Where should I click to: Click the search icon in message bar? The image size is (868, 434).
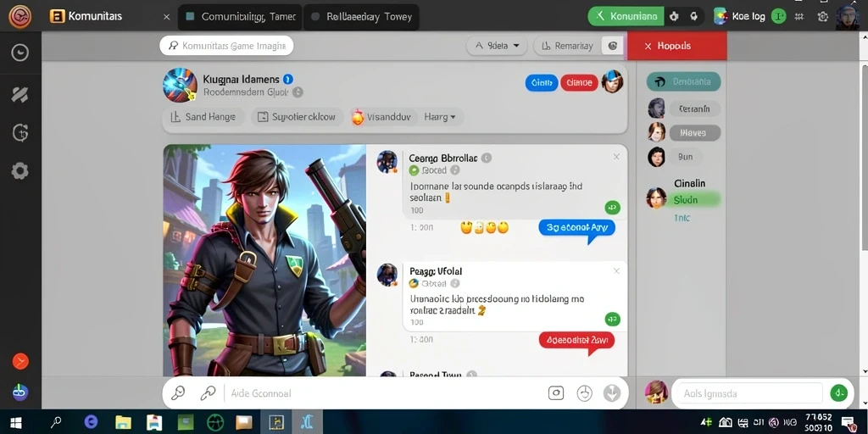point(178,393)
